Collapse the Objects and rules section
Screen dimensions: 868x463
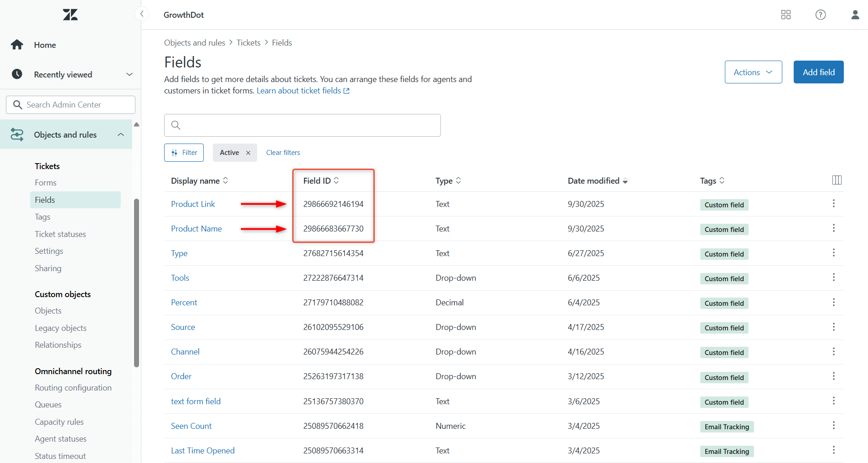pos(121,134)
